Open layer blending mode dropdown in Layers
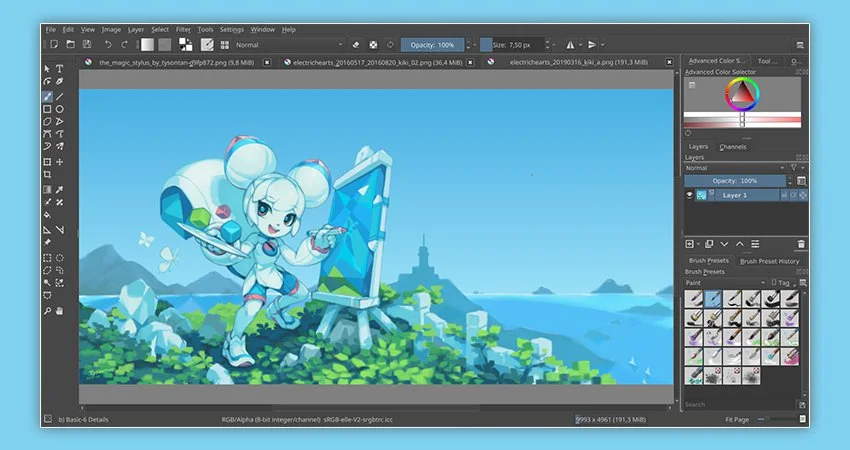Image resolution: width=850 pixels, height=450 pixels. pos(735,168)
